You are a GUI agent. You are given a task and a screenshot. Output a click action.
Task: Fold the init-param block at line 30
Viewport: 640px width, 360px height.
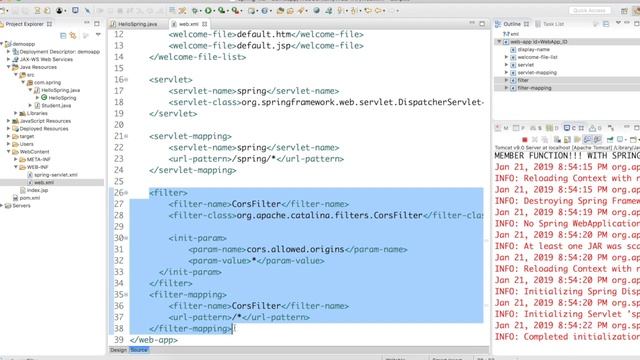click(126, 238)
